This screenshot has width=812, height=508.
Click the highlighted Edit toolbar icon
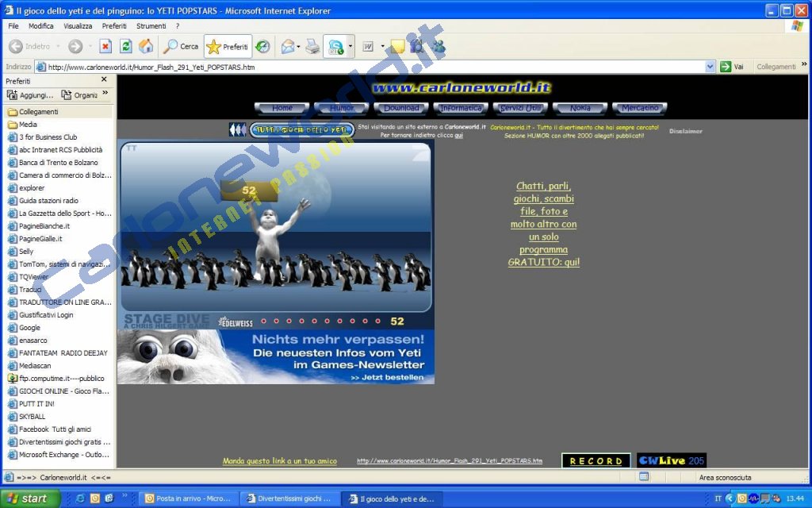tap(335, 47)
